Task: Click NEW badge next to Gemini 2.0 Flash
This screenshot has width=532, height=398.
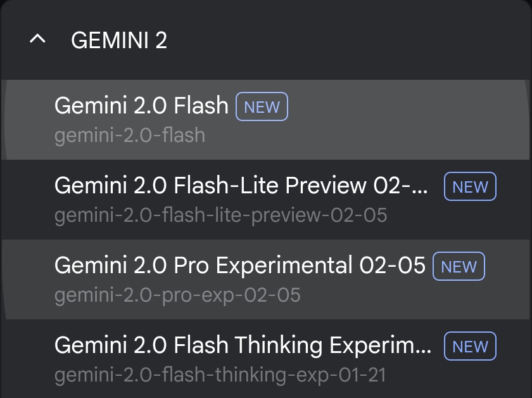Action: tap(262, 106)
